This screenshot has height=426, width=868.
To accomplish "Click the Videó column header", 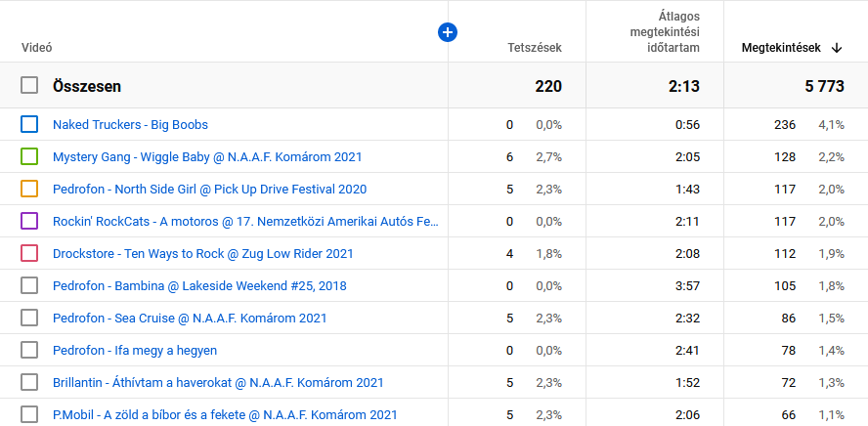I will (x=37, y=48).
